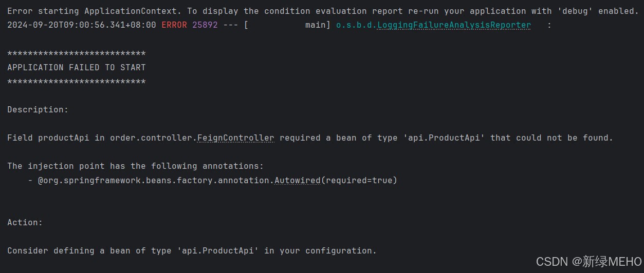
Task: Click the 2024-09-20T09:00:56 log timestamp
Action: (x=82, y=25)
